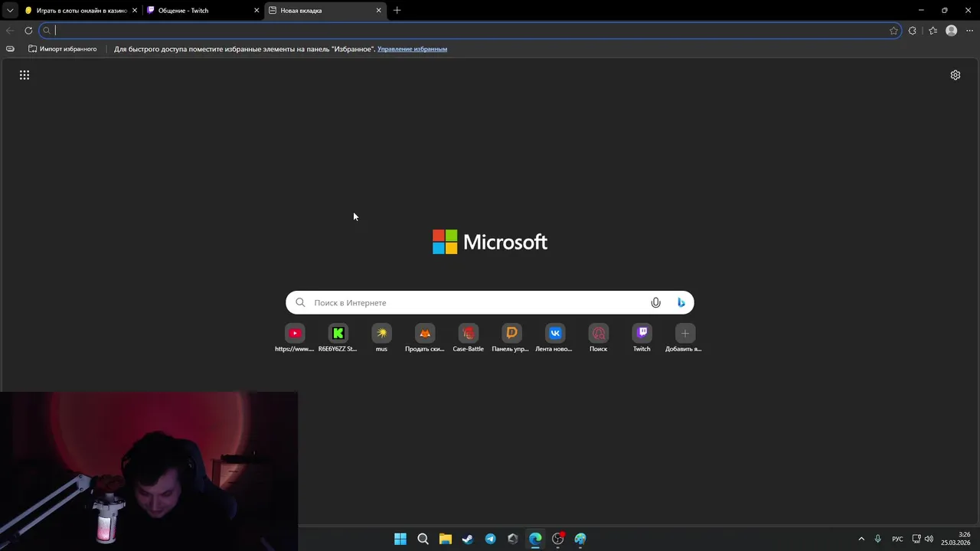Open the volume speaker tray icon
The height and width of the screenshot is (551, 980).
click(929, 539)
